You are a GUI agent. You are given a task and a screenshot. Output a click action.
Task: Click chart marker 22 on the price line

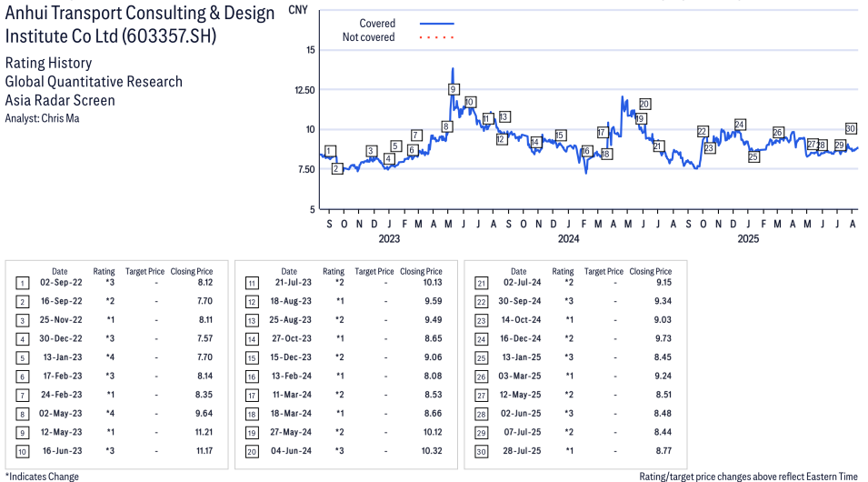click(x=703, y=131)
